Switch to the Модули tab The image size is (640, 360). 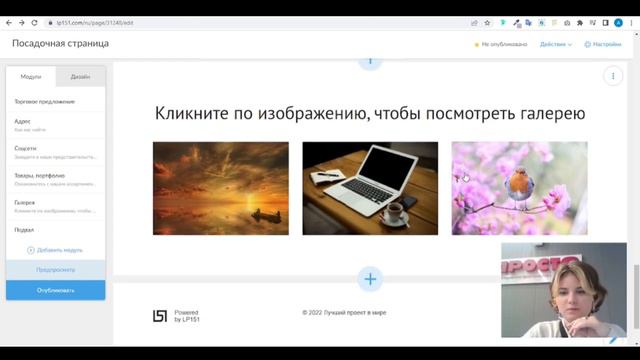coord(31,76)
